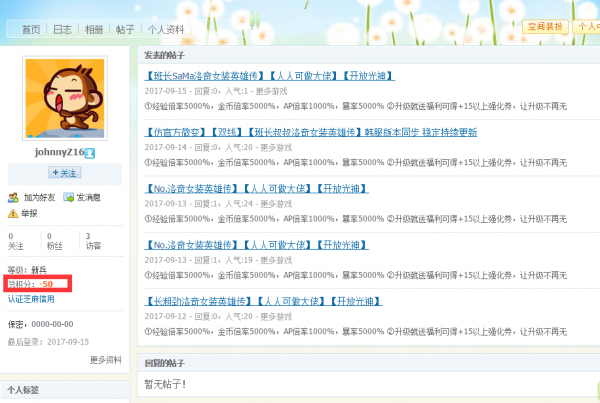Click the 2017-09-15 post date
The width and height of the screenshot is (600, 403).
pyautogui.click(x=166, y=91)
